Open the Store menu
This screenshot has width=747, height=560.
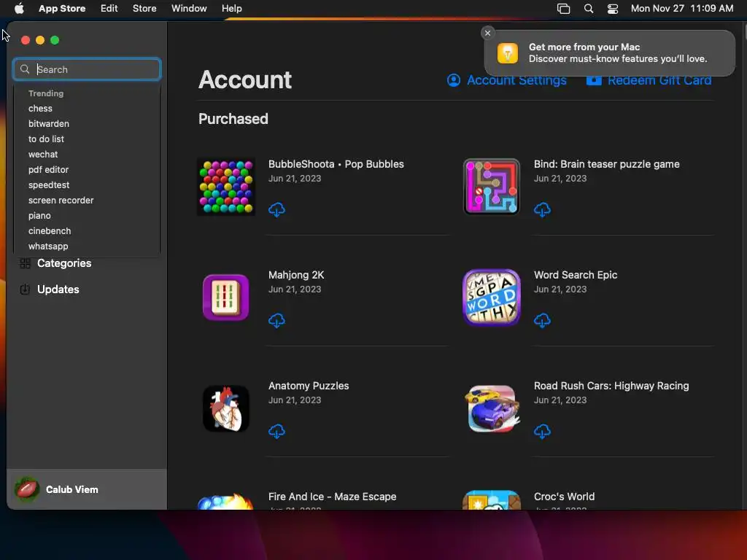(144, 9)
